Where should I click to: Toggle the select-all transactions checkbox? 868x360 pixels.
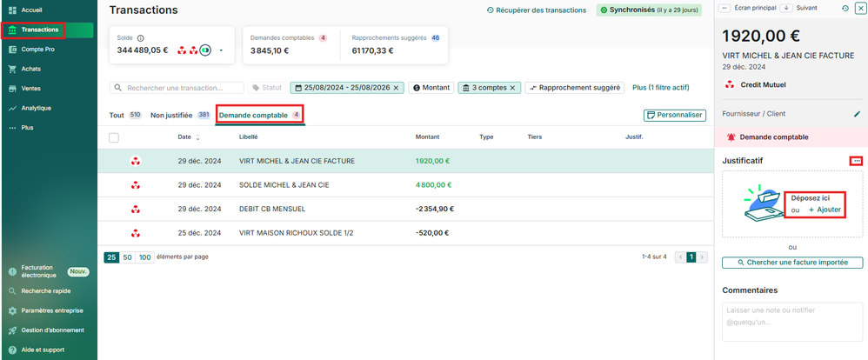point(114,137)
